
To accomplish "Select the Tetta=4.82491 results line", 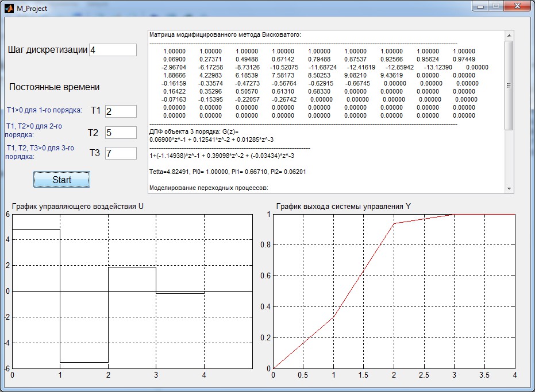I will pyautogui.click(x=228, y=172).
